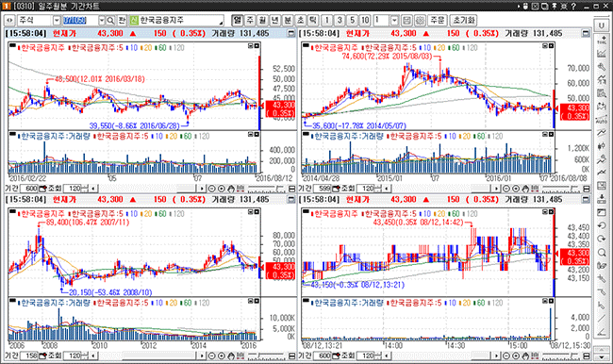Click the undo arrow in right sidebar
This screenshot has width=613, height=364.
[x=602, y=225]
